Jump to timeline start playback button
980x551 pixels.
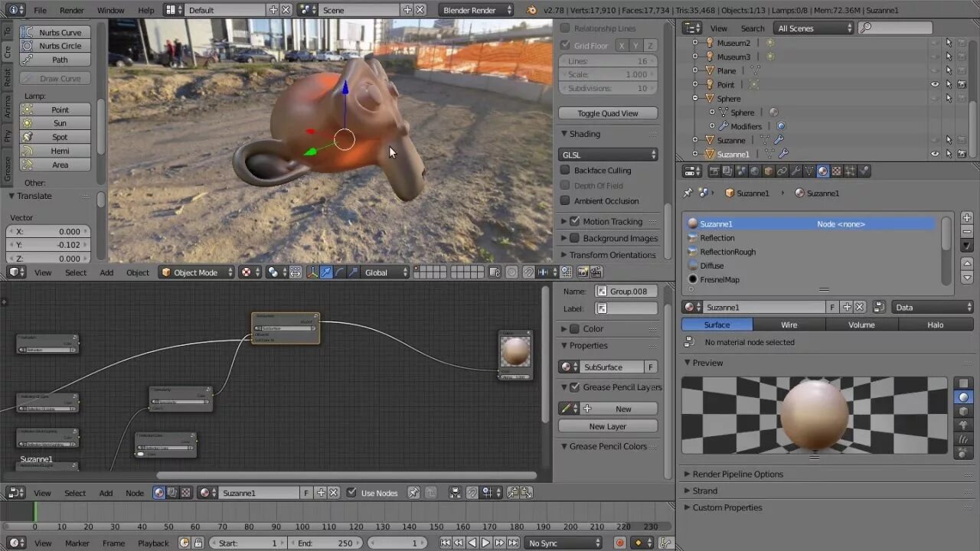pyautogui.click(x=446, y=543)
